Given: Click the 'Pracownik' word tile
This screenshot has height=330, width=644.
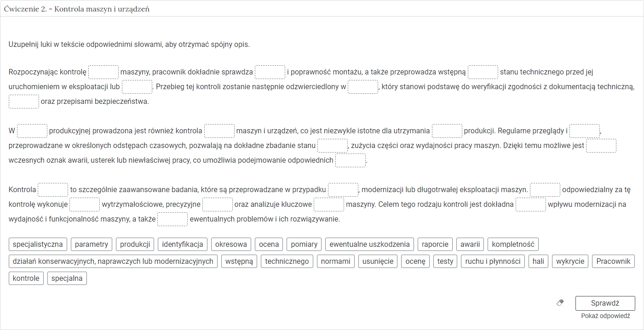Looking at the screenshot, I should pos(613,262).
